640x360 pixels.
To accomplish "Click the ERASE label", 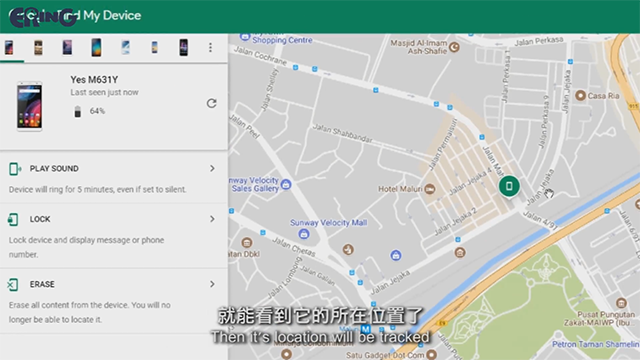I will [42, 284].
